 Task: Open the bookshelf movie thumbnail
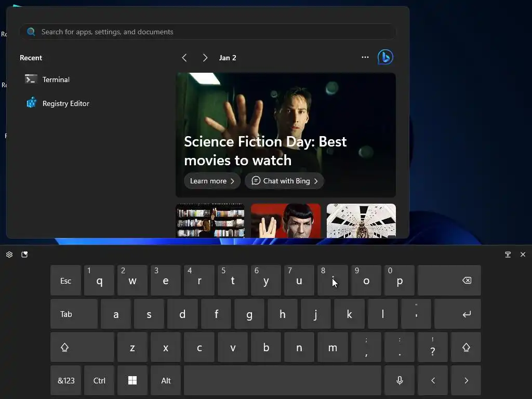[210, 220]
